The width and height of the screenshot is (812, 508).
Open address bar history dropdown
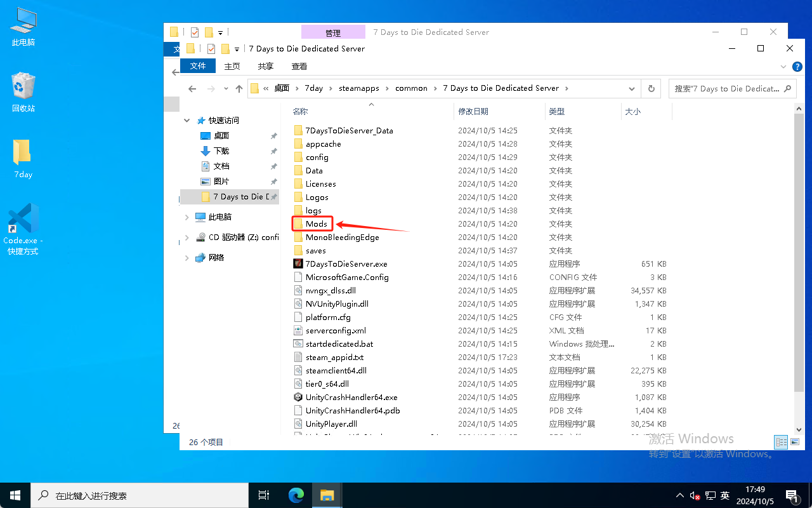pyautogui.click(x=632, y=88)
